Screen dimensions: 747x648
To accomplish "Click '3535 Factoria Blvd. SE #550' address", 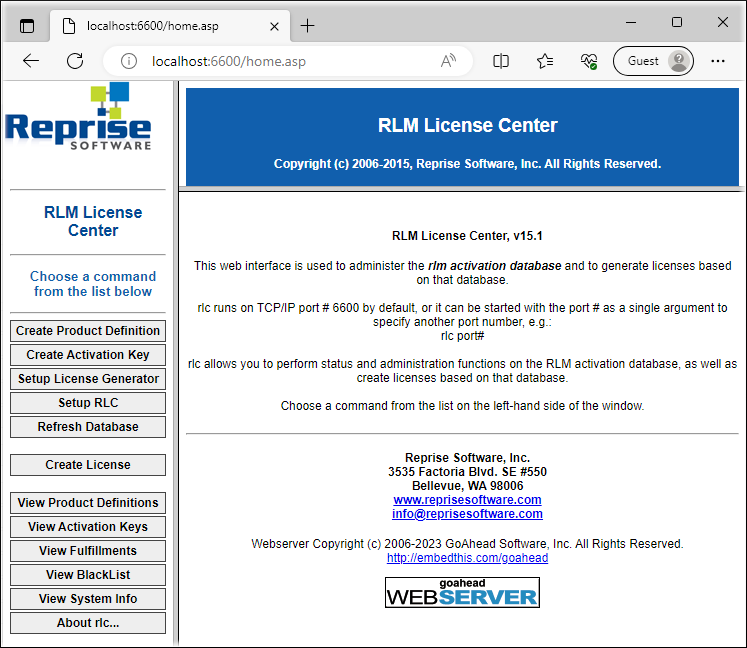I will 467,472.
